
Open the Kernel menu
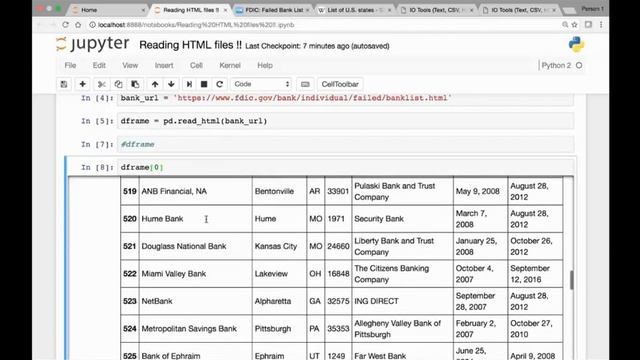[230, 65]
